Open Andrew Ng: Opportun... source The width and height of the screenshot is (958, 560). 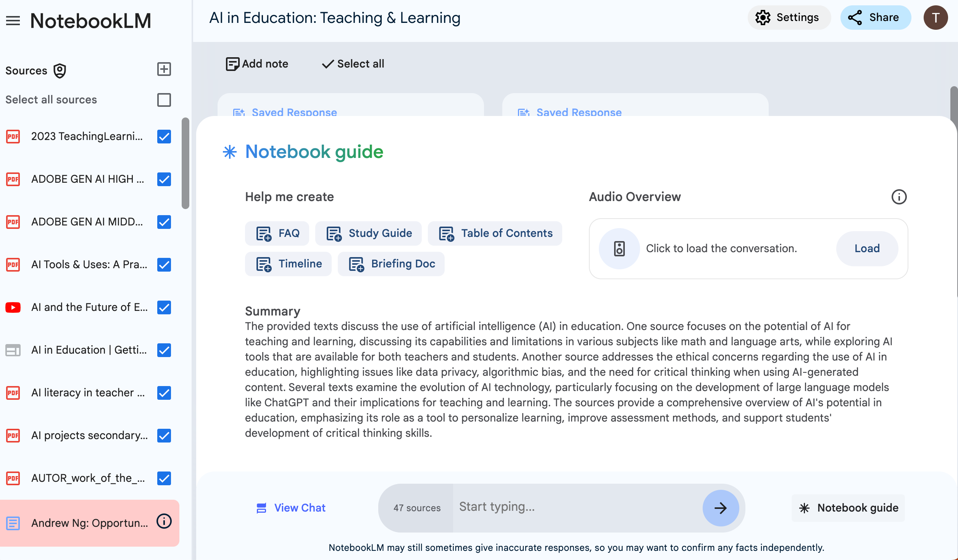coord(90,523)
